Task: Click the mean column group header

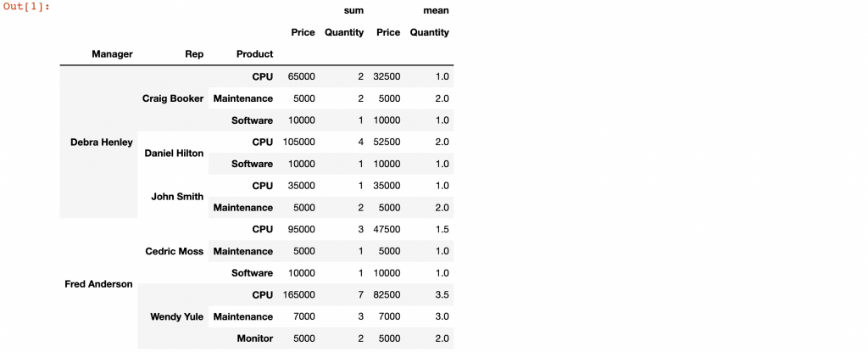Action: [436, 10]
